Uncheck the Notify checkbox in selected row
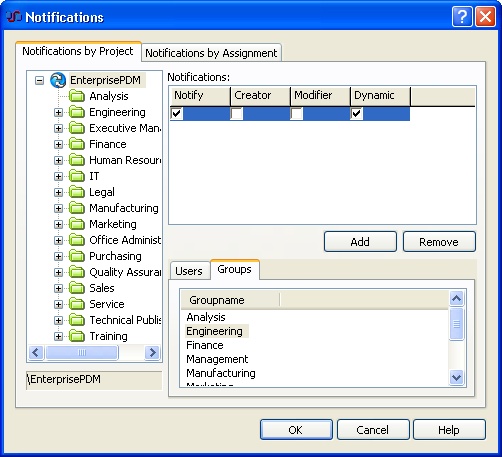502x457 pixels. (x=177, y=114)
